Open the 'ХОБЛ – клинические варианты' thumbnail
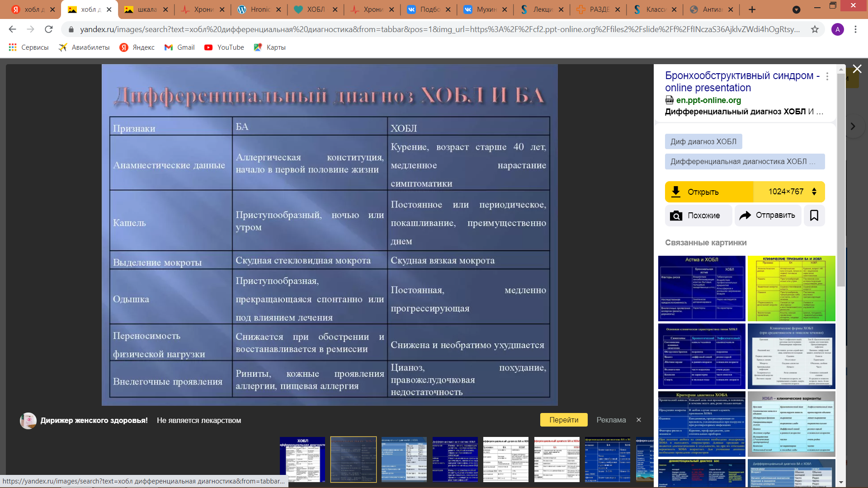 click(791, 424)
